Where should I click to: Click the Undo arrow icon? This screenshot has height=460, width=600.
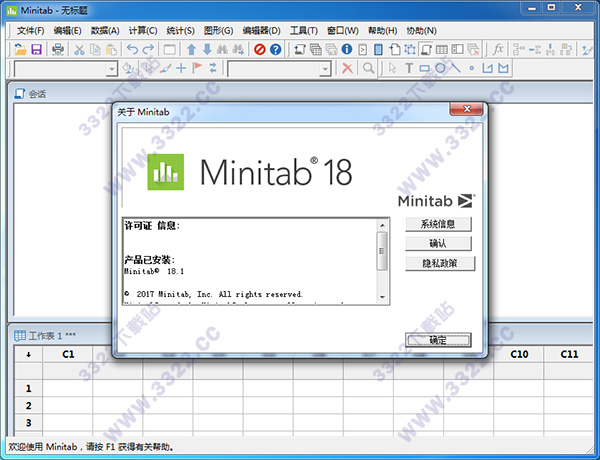click(x=132, y=49)
